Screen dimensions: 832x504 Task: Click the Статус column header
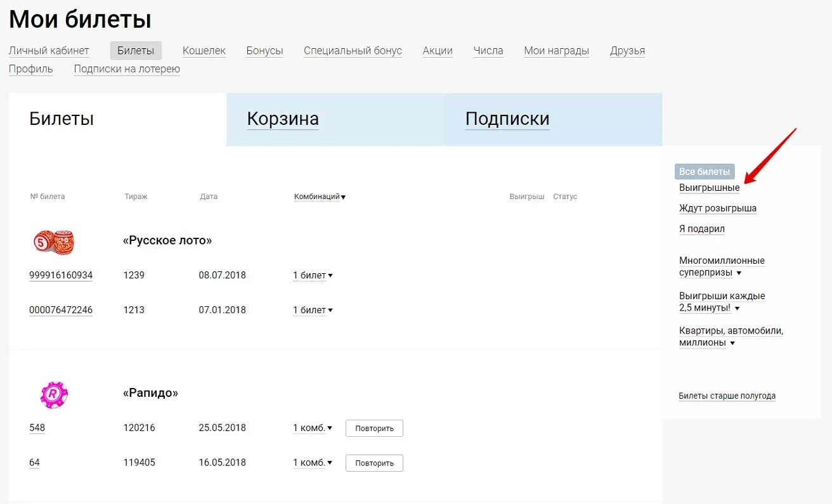pos(565,197)
